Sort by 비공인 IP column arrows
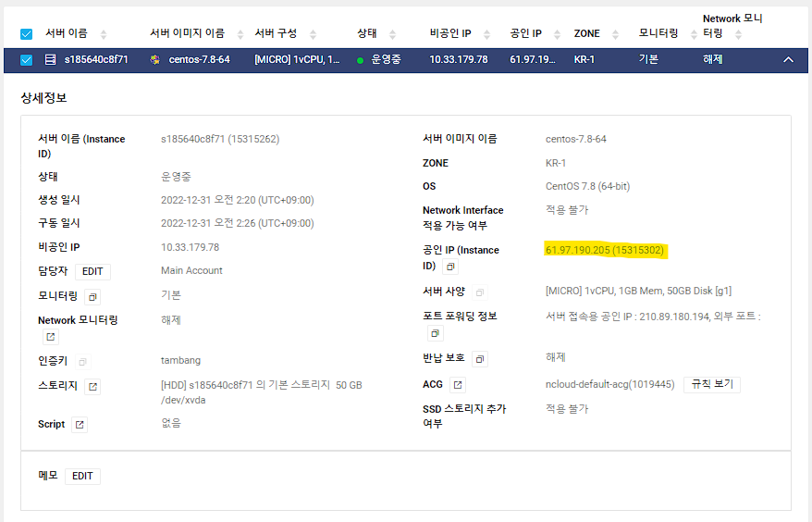The width and height of the screenshot is (812, 522). pyautogui.click(x=486, y=34)
